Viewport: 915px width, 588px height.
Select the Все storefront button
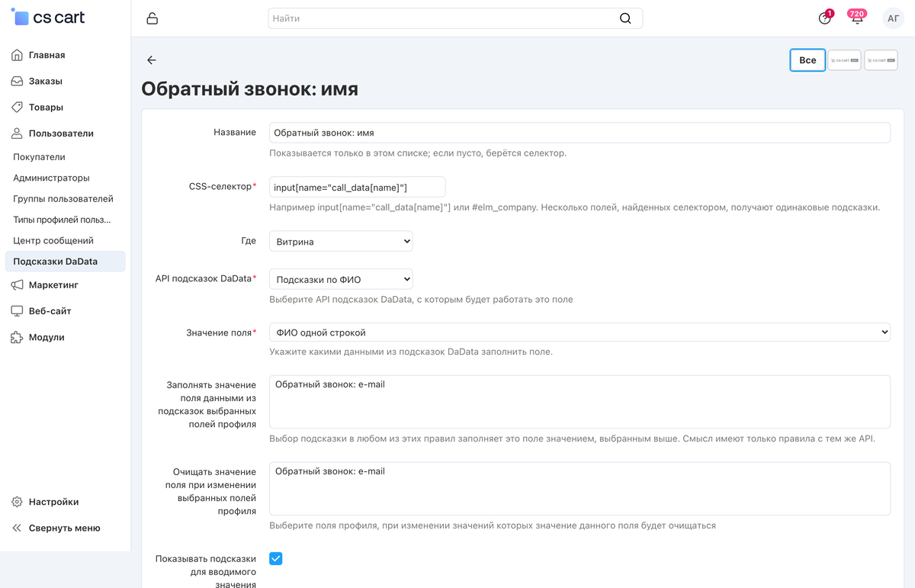[807, 60]
